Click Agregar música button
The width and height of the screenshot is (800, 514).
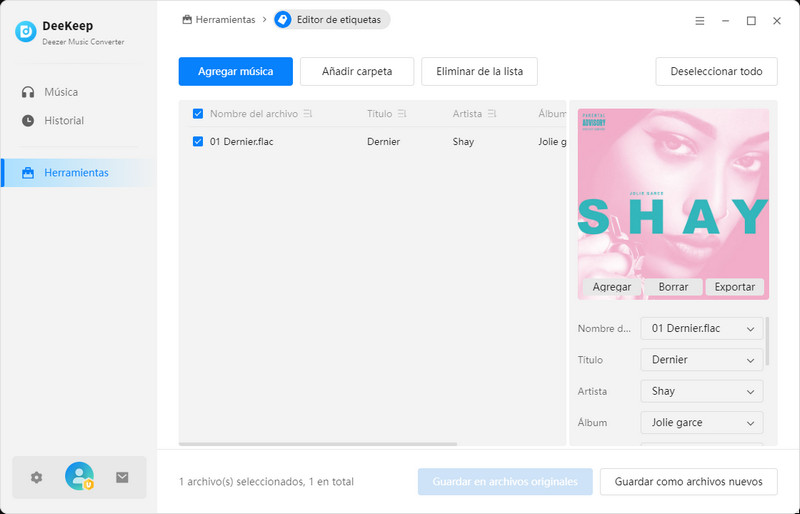pos(236,71)
